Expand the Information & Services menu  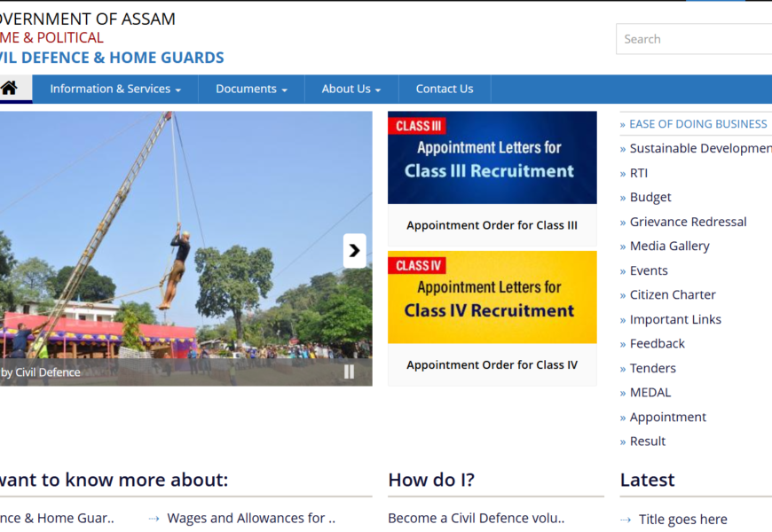115,89
